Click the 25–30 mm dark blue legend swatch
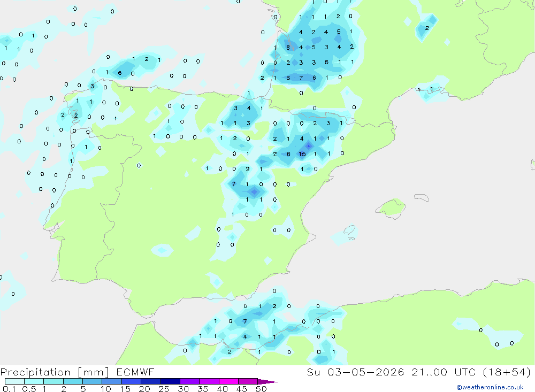 (170, 381)
